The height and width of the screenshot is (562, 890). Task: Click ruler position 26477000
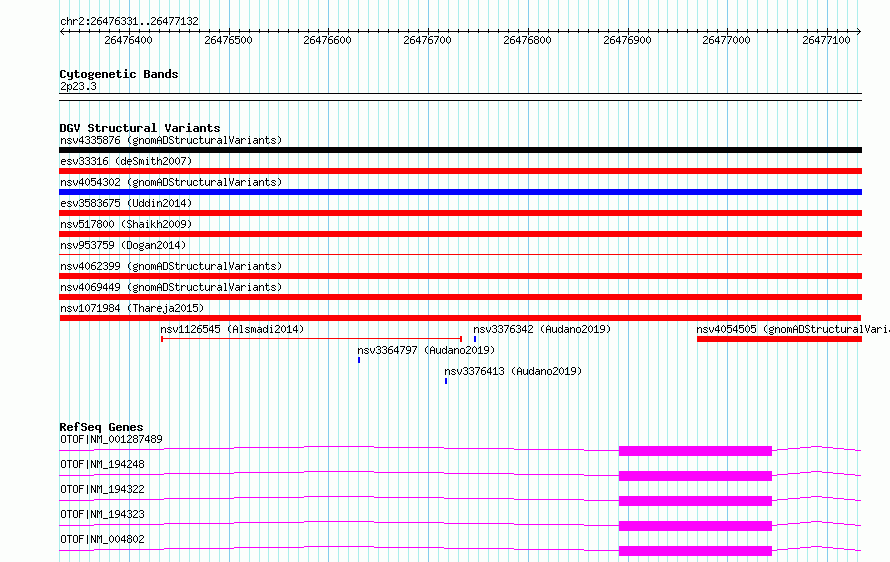[x=727, y=40]
